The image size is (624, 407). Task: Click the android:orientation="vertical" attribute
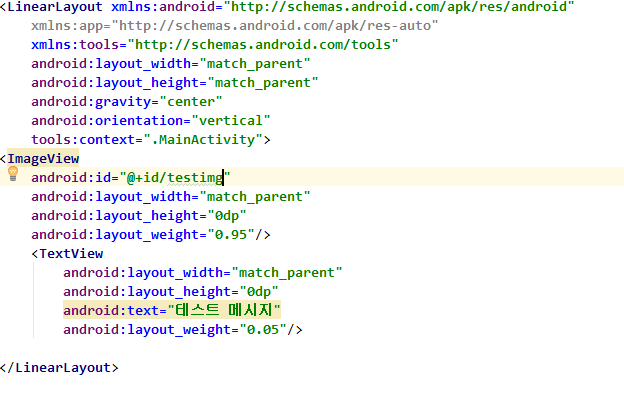point(151,121)
